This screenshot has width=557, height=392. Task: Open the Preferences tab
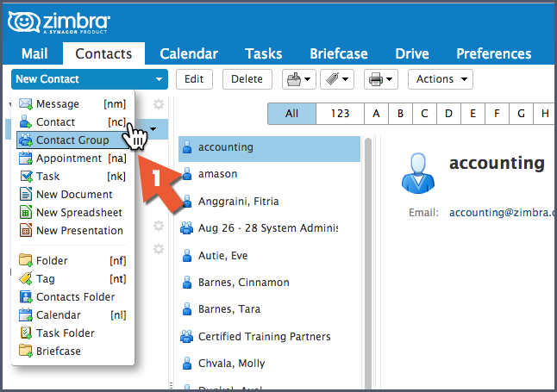[494, 53]
